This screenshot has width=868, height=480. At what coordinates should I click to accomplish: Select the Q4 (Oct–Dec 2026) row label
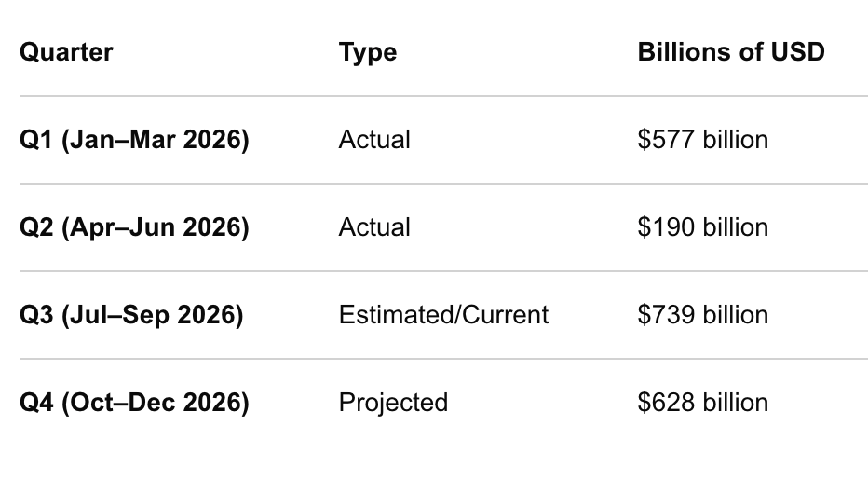(x=134, y=403)
